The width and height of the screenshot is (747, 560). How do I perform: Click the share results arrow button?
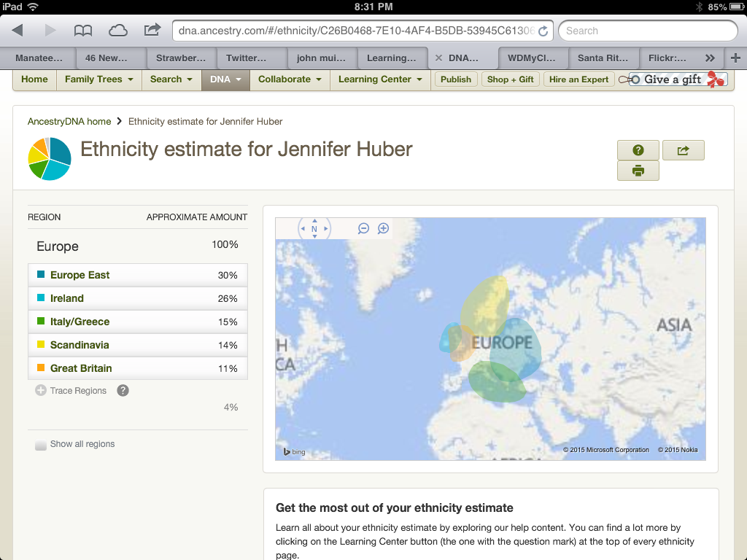point(683,150)
